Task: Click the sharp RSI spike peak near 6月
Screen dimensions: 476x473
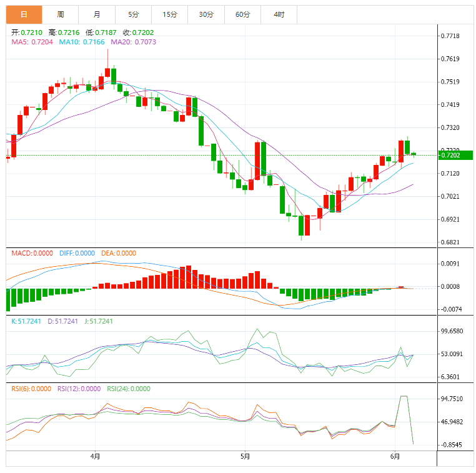Action: click(x=404, y=396)
